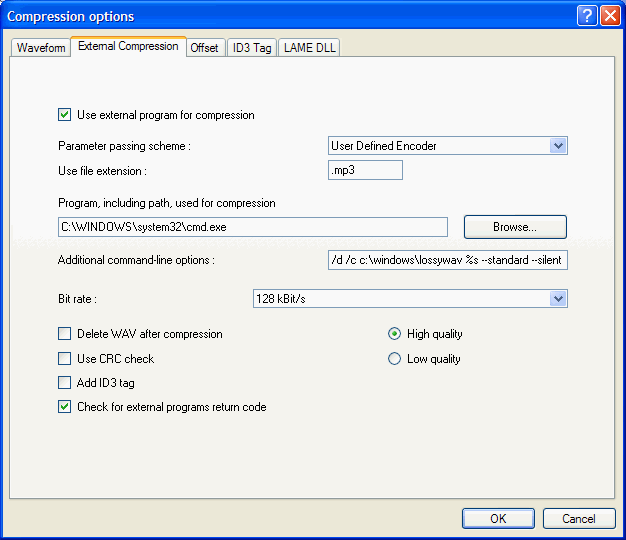
Task: Uncheck Use external program for compression
Action: (x=65, y=115)
